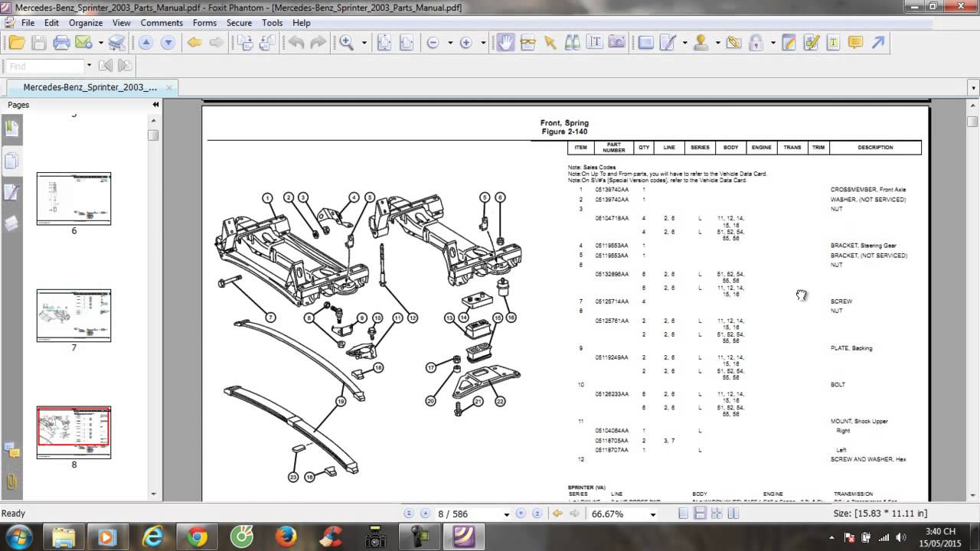Open the attachments paperclip panel icon
The width and height of the screenshot is (980, 551).
(11, 482)
